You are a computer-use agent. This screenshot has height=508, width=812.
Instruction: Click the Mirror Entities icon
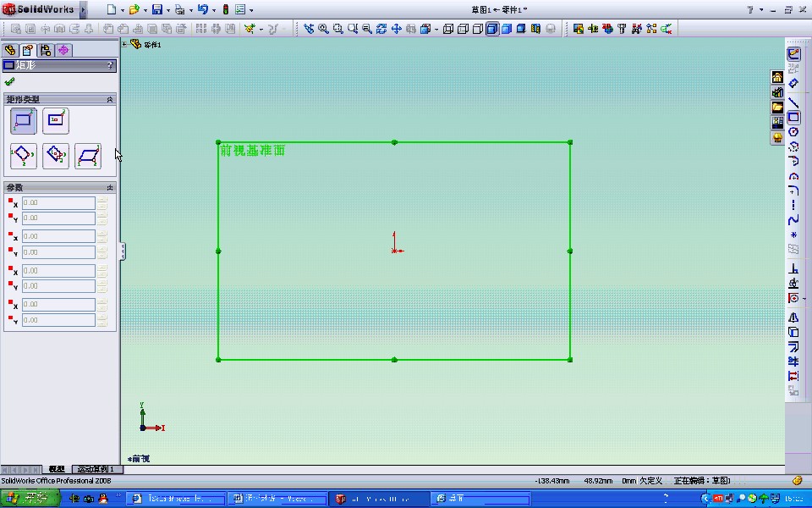tap(793, 317)
